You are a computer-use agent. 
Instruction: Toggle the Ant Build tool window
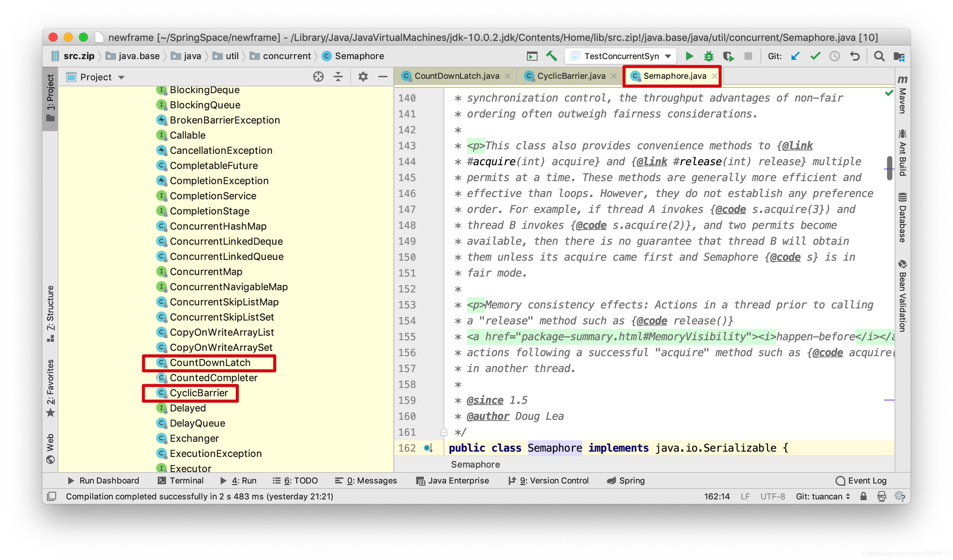tap(903, 153)
